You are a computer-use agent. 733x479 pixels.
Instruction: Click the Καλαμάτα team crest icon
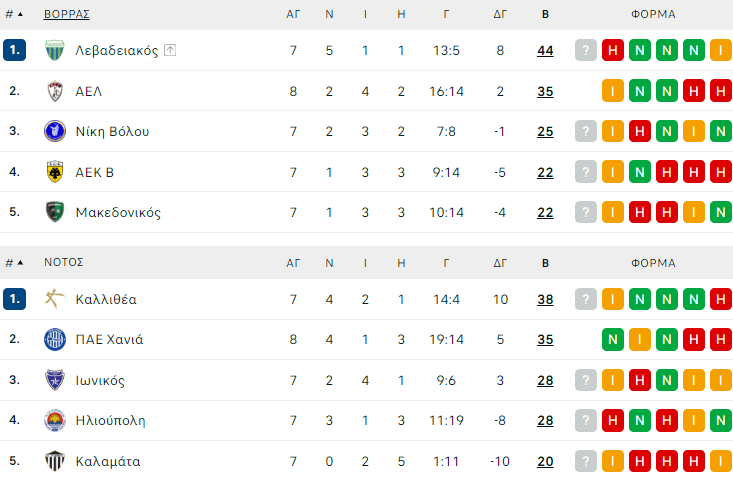click(x=55, y=461)
